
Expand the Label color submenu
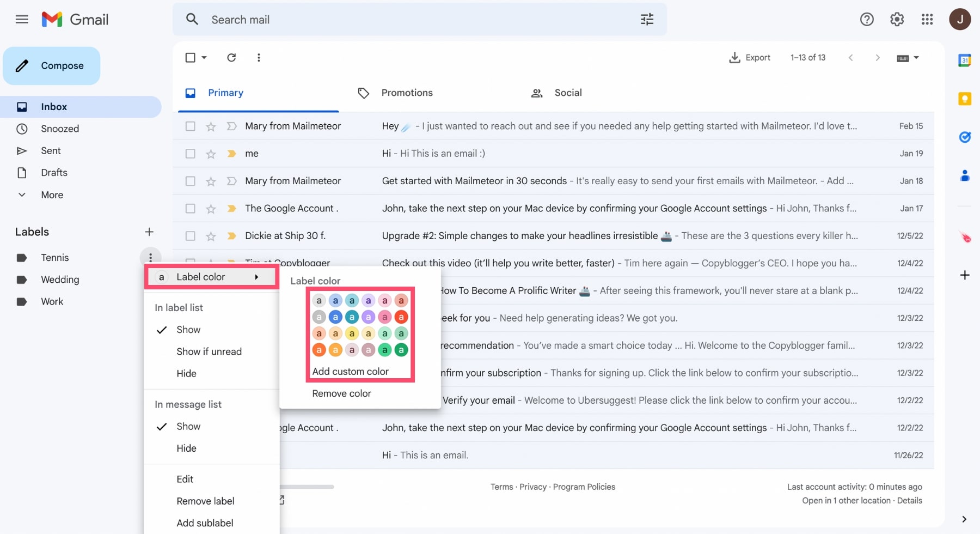(x=212, y=277)
